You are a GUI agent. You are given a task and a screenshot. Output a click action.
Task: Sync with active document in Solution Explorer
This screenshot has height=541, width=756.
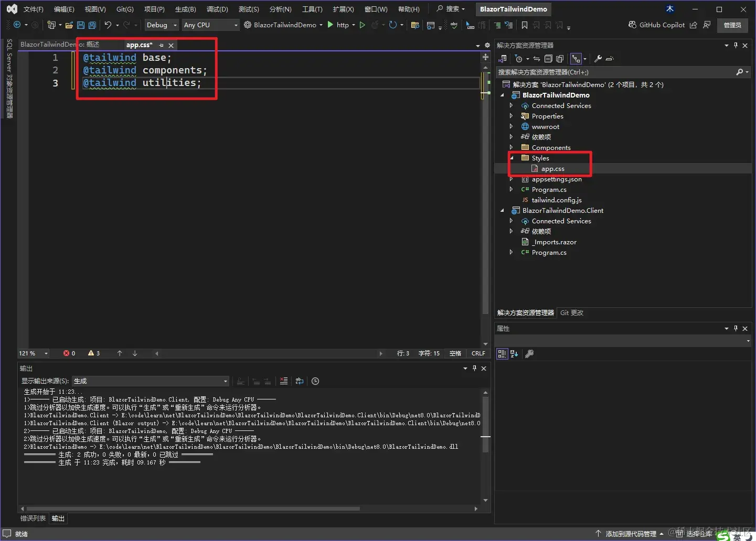[x=536, y=59]
